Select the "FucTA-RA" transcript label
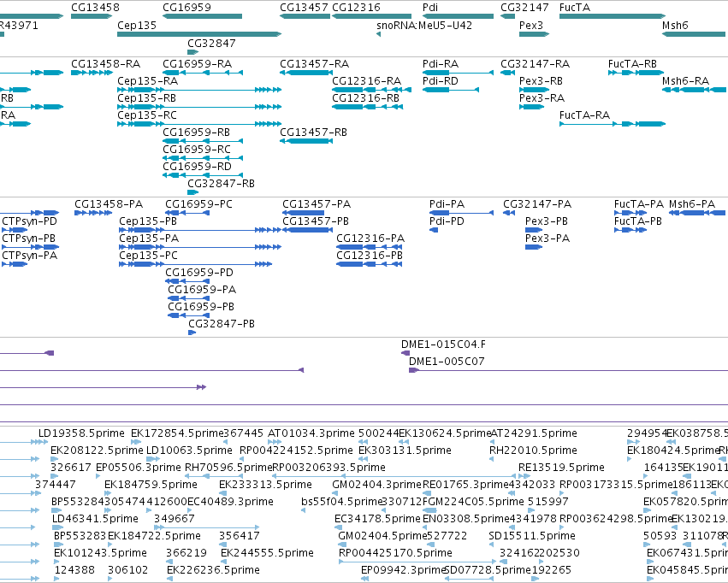This screenshot has width=728, height=583. click(584, 115)
